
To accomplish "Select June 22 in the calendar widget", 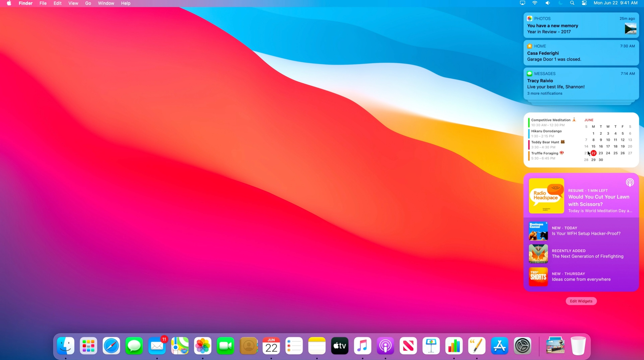I will pyautogui.click(x=594, y=153).
